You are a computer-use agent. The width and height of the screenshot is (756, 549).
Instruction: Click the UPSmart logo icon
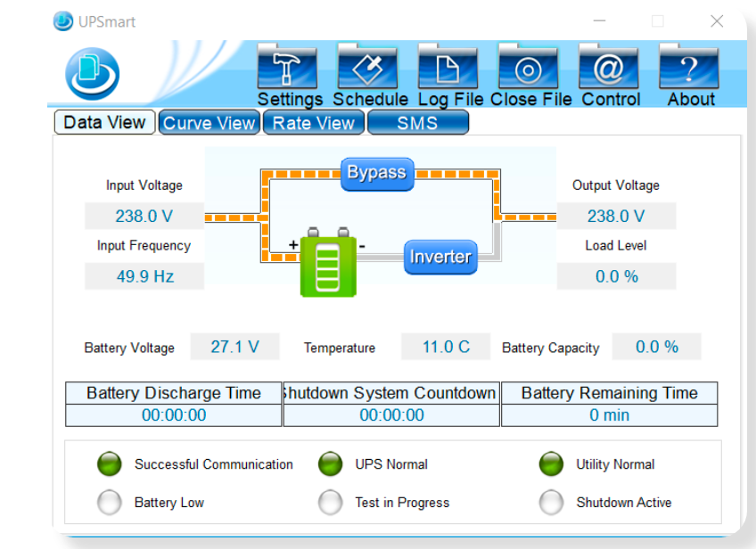[92, 71]
